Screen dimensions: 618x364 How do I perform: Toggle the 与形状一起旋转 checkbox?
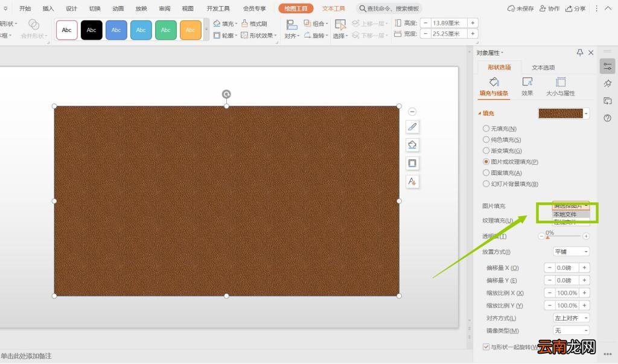tap(486, 347)
